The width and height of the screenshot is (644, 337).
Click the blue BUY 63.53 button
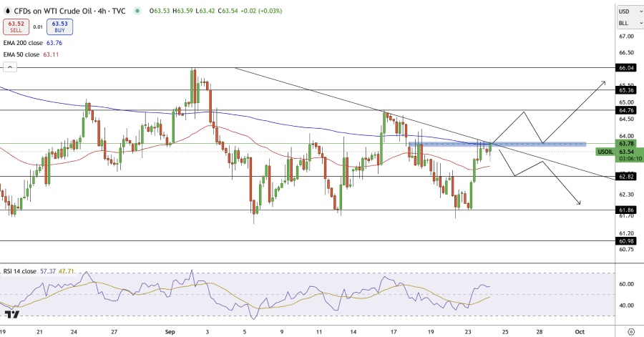coord(59,27)
